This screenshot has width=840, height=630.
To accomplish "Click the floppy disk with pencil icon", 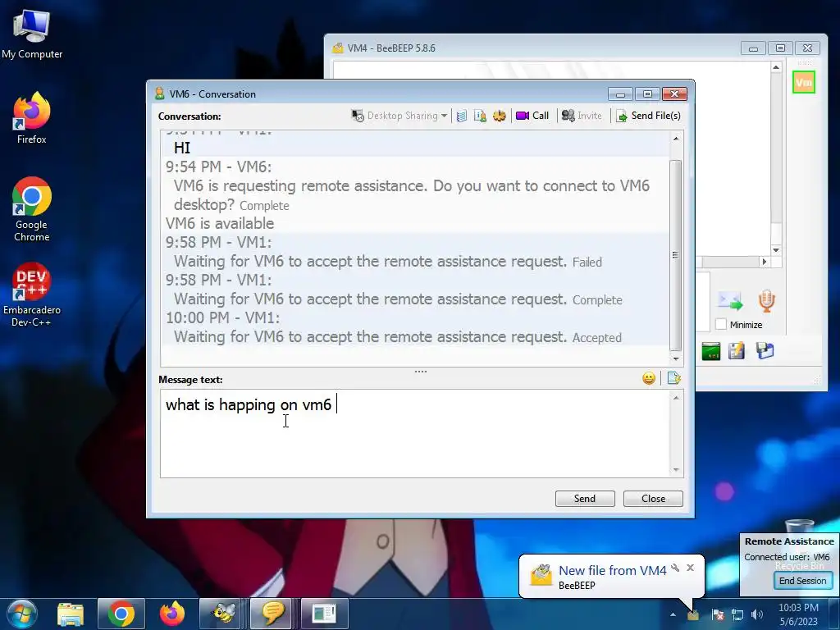I will point(737,351).
